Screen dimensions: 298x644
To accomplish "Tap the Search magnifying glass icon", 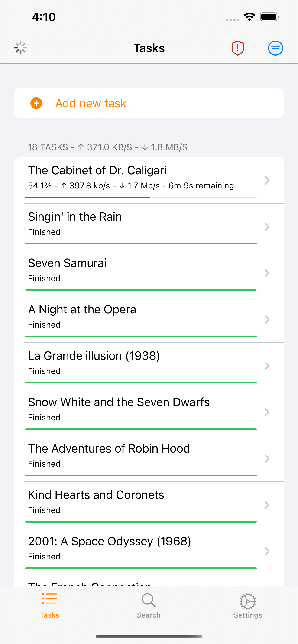I will [149, 600].
